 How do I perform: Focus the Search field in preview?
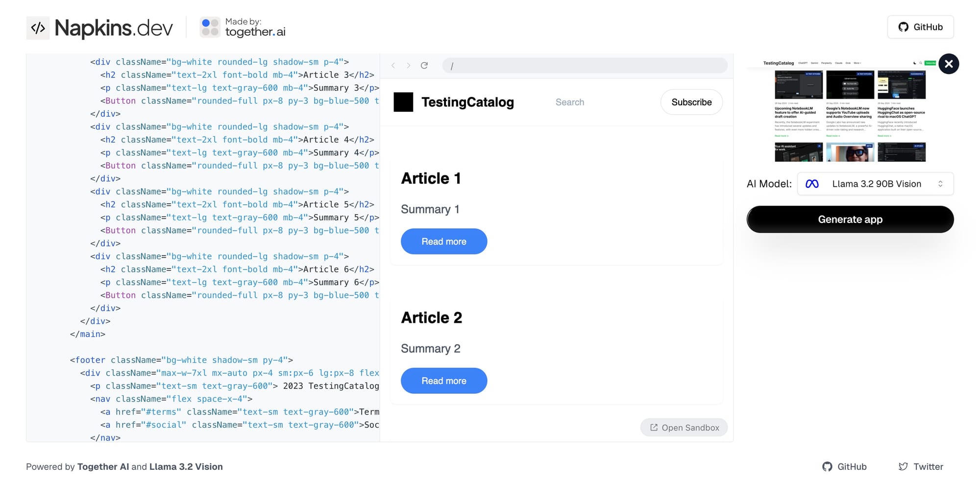[x=570, y=102]
